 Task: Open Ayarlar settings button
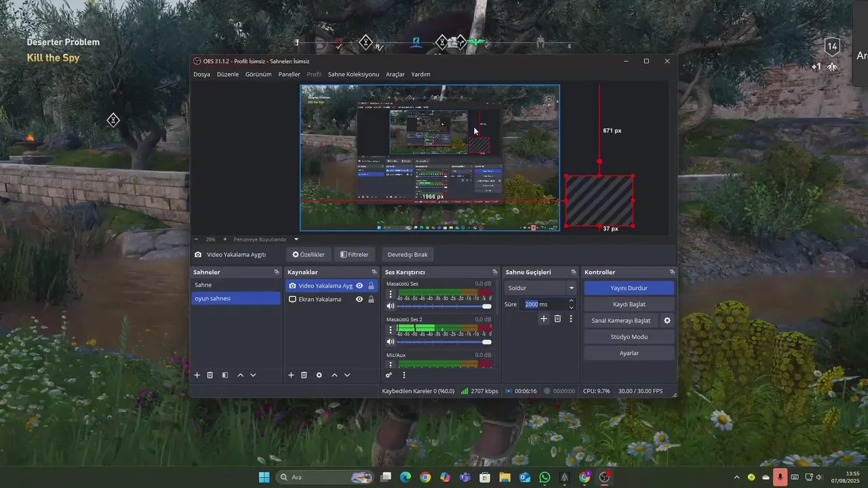(629, 353)
